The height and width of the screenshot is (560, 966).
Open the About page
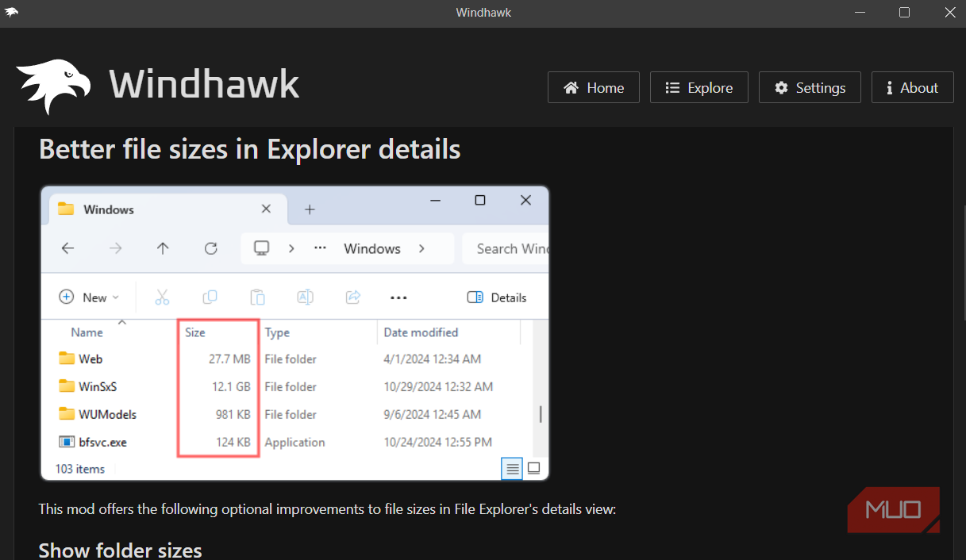[x=911, y=87]
